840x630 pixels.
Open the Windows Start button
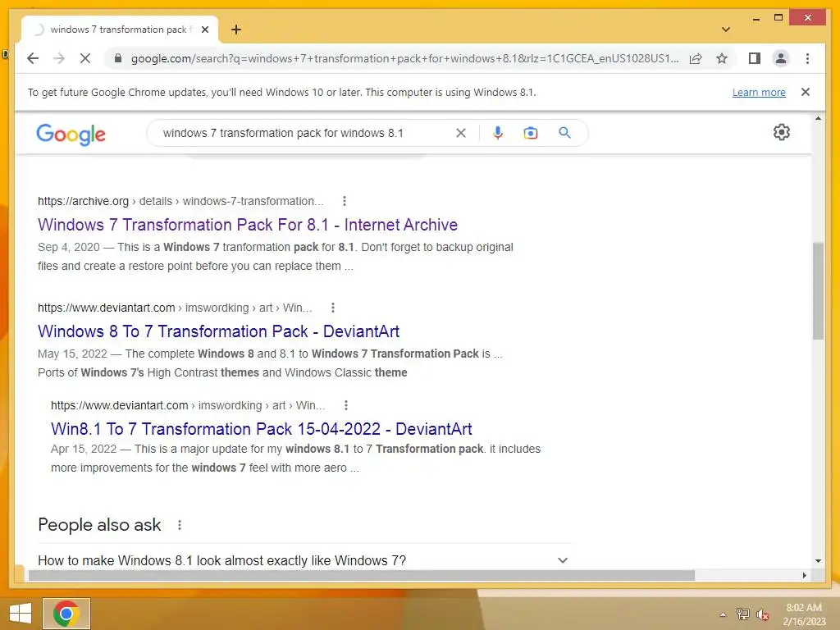[x=21, y=614]
